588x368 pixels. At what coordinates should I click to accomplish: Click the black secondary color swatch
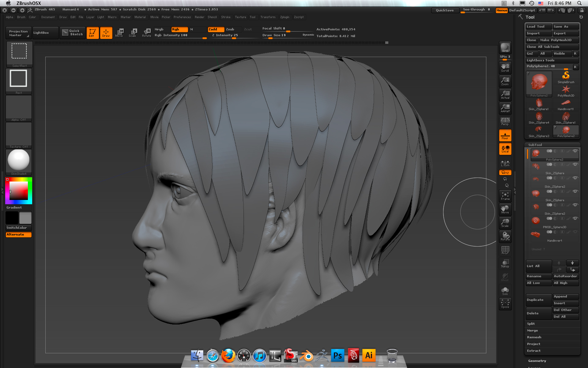tap(12, 218)
